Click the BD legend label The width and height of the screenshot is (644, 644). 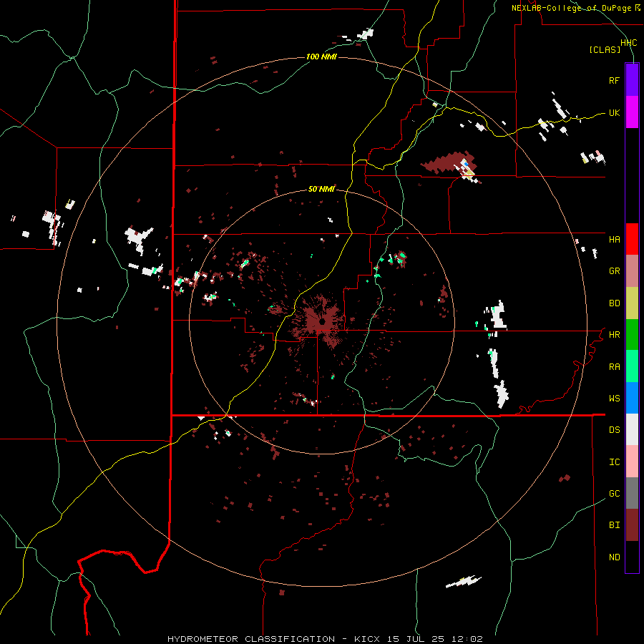(614, 303)
